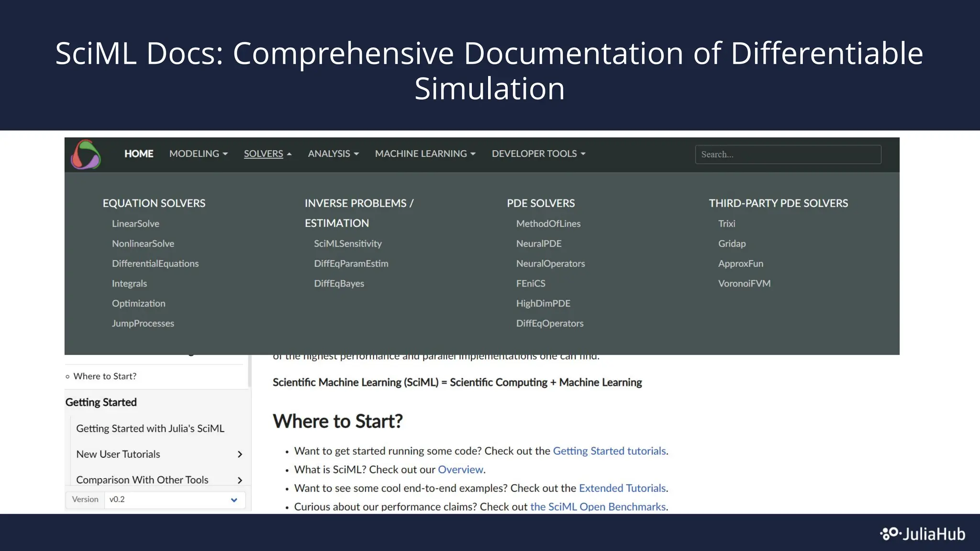Open the JumpProcesses link
The height and width of the screenshot is (551, 980).
(143, 323)
